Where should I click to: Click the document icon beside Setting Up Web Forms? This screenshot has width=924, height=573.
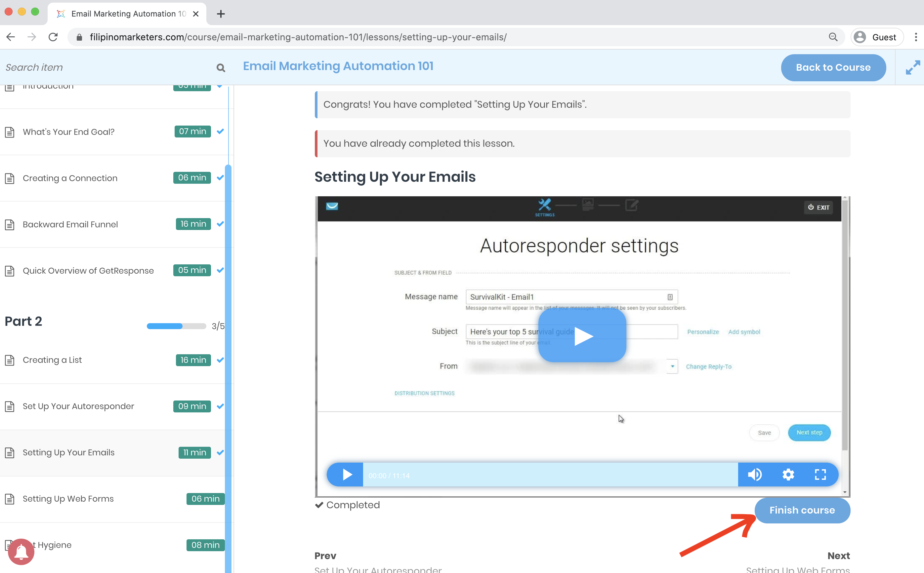[x=10, y=499]
